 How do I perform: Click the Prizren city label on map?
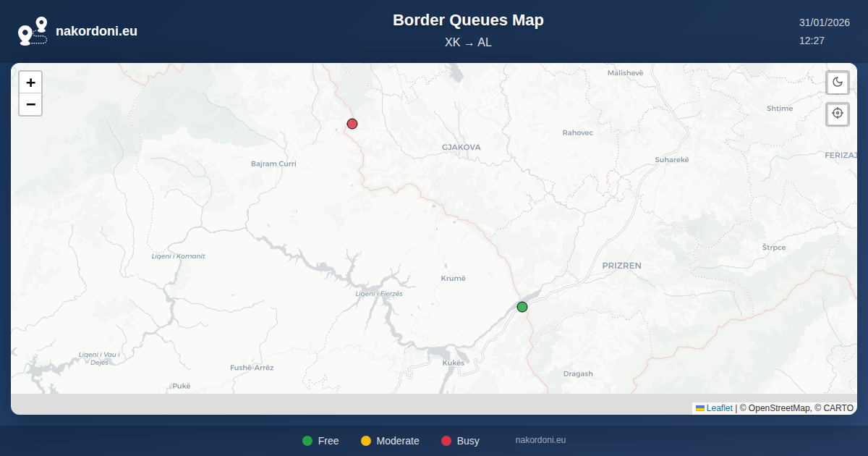[621, 266]
